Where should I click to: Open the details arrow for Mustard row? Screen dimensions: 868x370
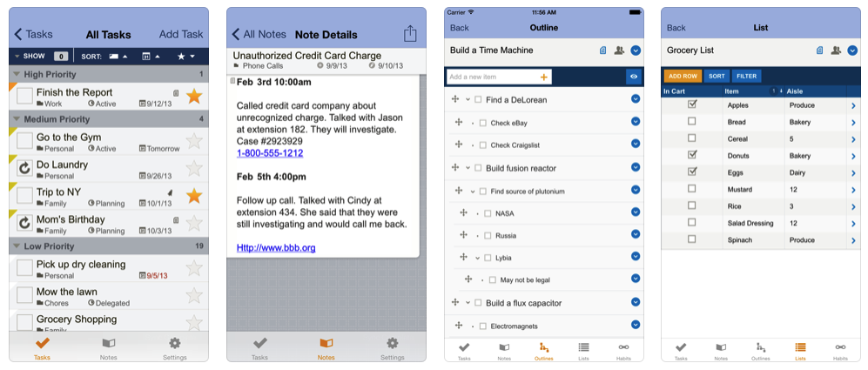pyautogui.click(x=853, y=190)
